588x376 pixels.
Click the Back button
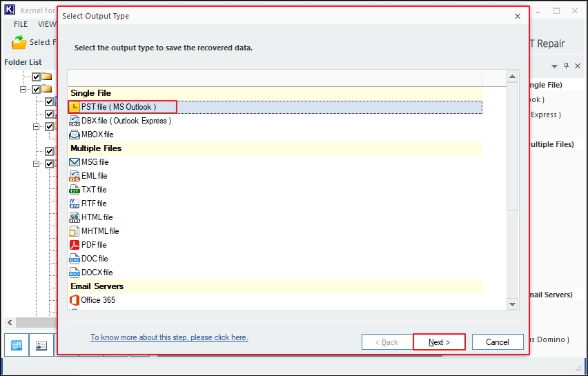pyautogui.click(x=387, y=342)
